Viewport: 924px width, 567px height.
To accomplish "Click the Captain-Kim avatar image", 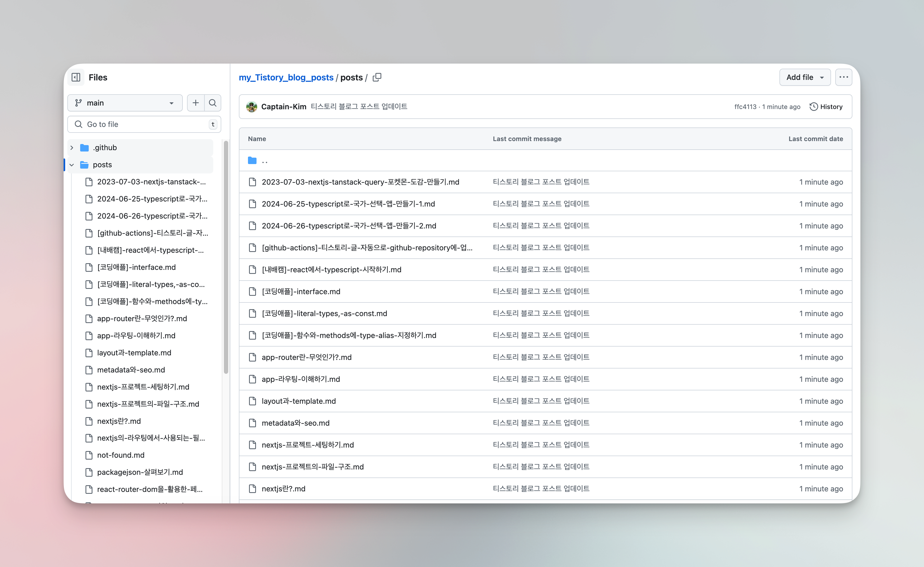I will (251, 107).
